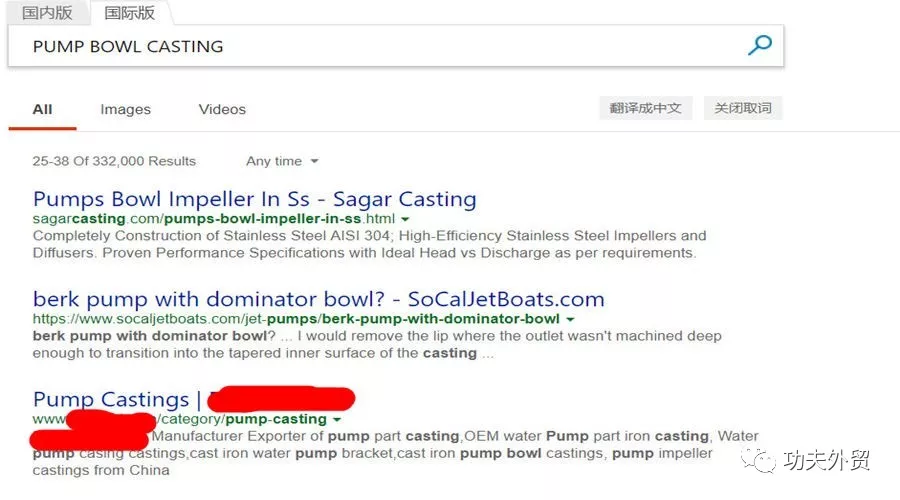Switch to Images results
This screenshot has width=900, height=500.
[125, 109]
